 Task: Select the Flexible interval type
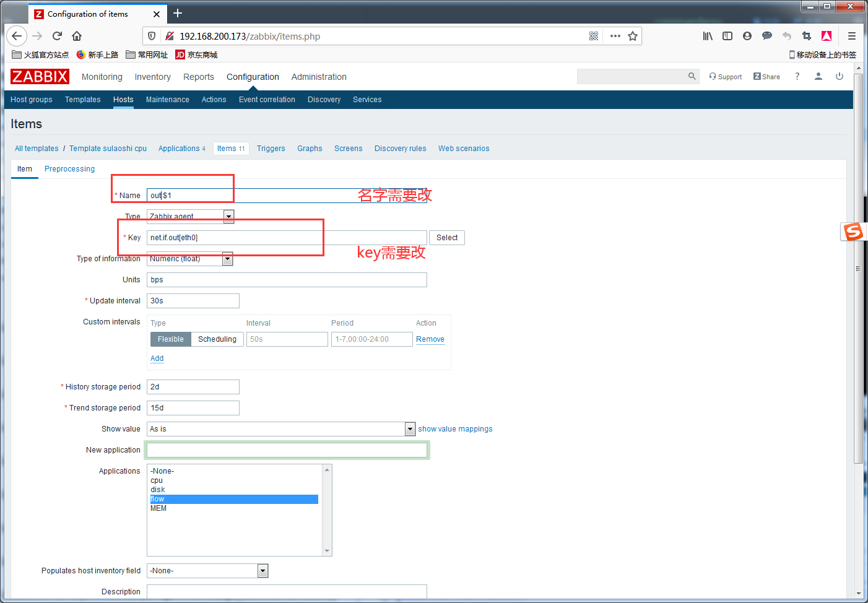(170, 339)
